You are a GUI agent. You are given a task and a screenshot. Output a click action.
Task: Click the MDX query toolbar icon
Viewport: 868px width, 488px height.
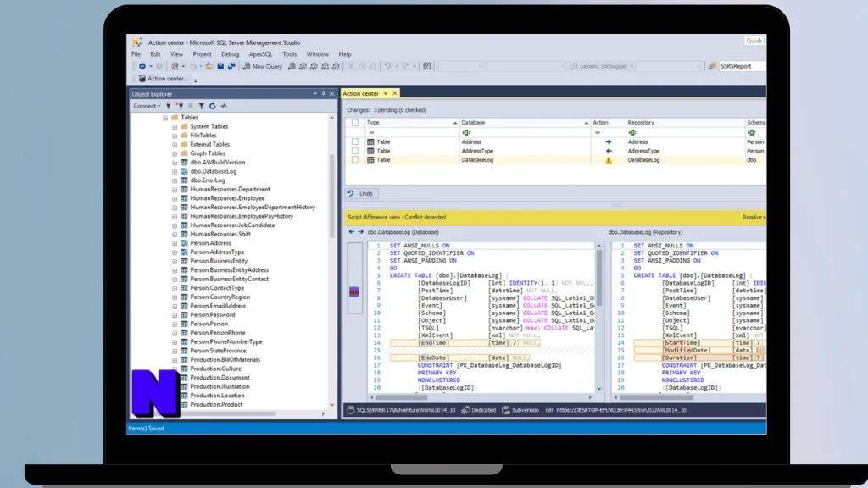point(303,66)
